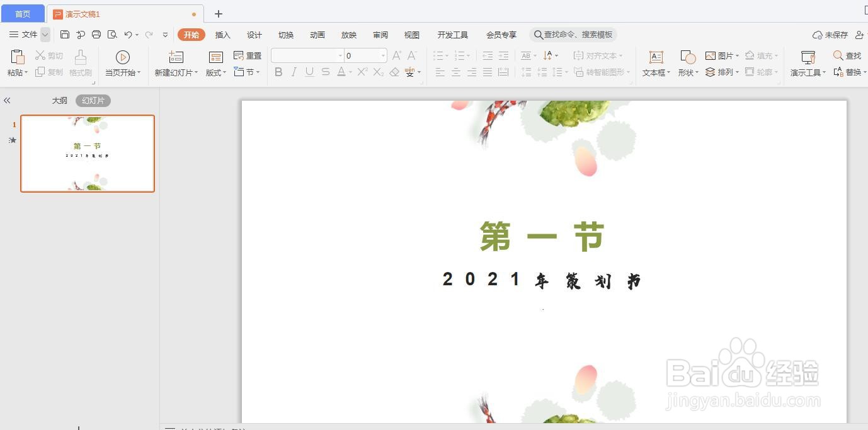Expand the Layout (版式) dropdown

(216, 72)
